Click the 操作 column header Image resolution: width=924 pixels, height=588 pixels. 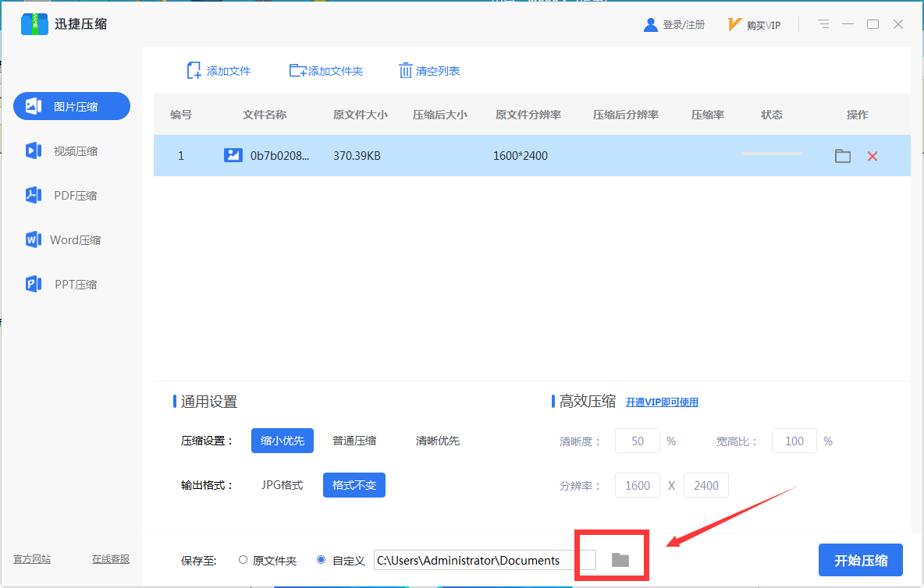(x=858, y=115)
